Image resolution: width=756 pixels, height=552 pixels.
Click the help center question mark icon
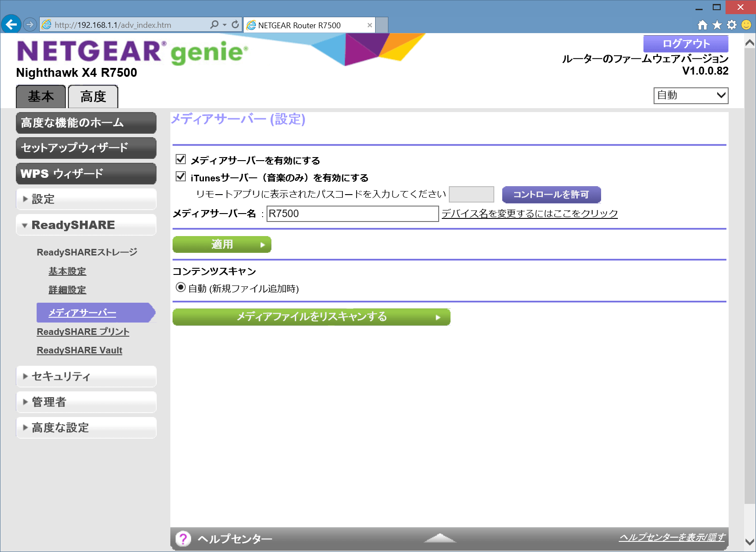(183, 538)
